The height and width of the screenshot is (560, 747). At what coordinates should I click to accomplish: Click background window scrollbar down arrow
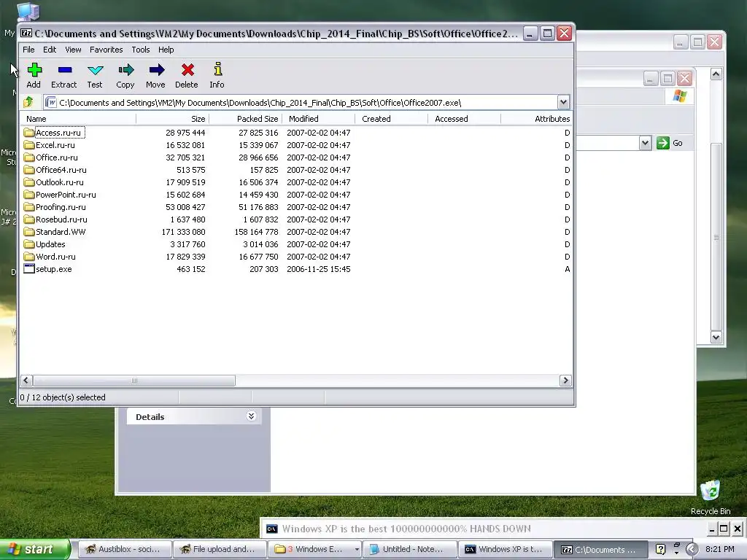click(716, 337)
